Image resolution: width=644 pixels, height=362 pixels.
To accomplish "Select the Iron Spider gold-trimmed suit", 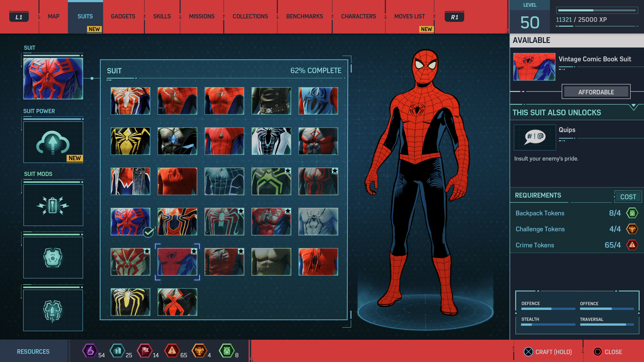I will 177,222.
